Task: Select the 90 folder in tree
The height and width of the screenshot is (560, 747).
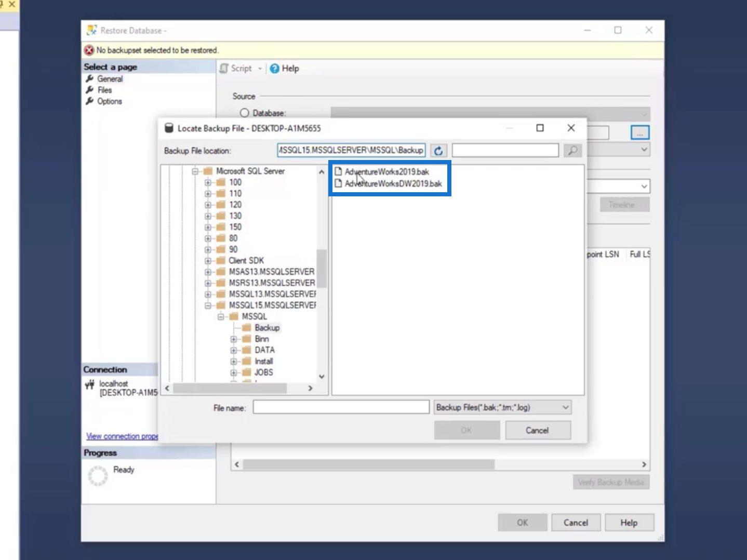Action: click(x=233, y=249)
